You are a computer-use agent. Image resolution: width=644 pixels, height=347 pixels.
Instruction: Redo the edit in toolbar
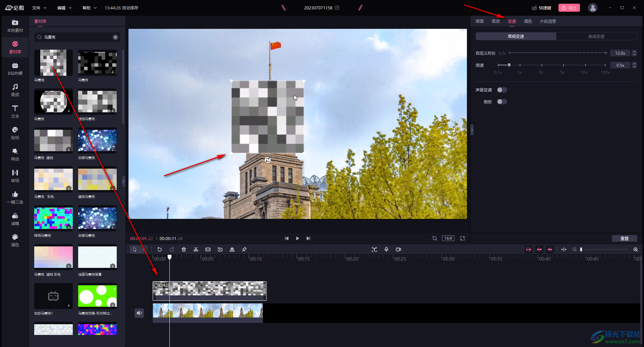[172, 249]
